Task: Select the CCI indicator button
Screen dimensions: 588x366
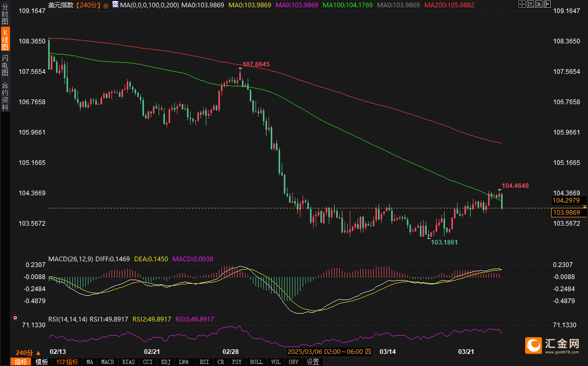Action: pyautogui.click(x=148, y=362)
